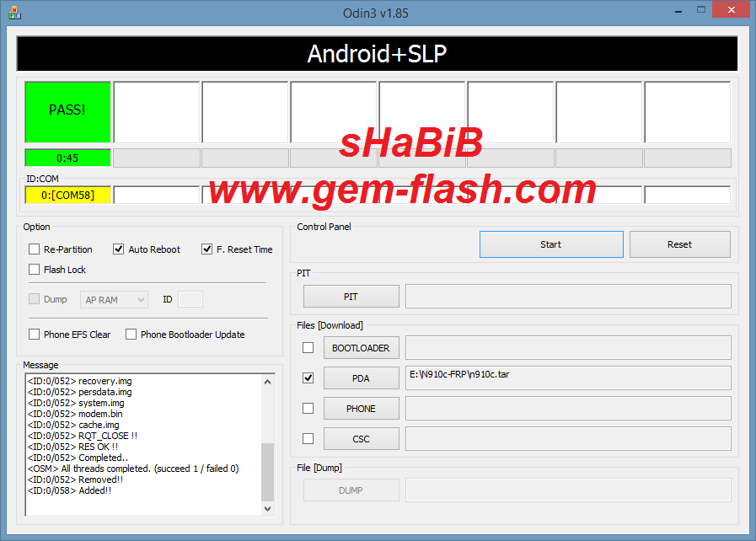Click the PHONE file button
The height and width of the screenshot is (541, 756).
click(361, 409)
